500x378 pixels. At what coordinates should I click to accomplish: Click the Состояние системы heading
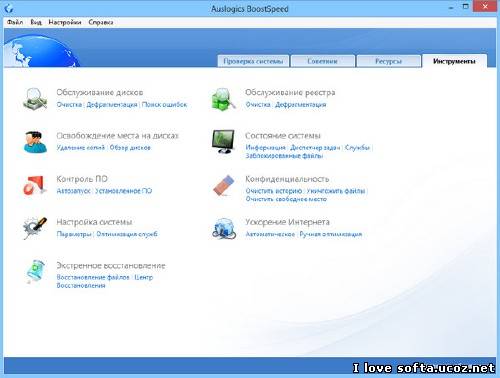click(283, 136)
